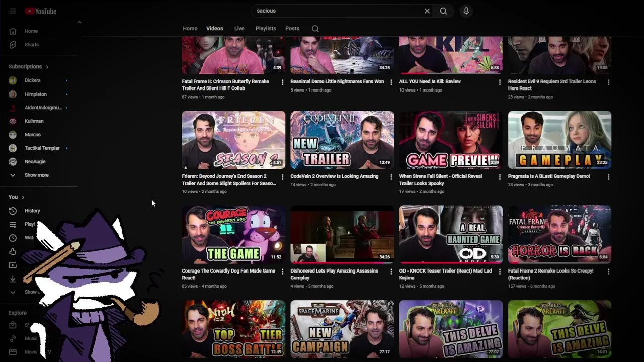Open options for ALL YOU Need Is Kill video
Screen dimensions: 644x362
[x=500, y=82]
